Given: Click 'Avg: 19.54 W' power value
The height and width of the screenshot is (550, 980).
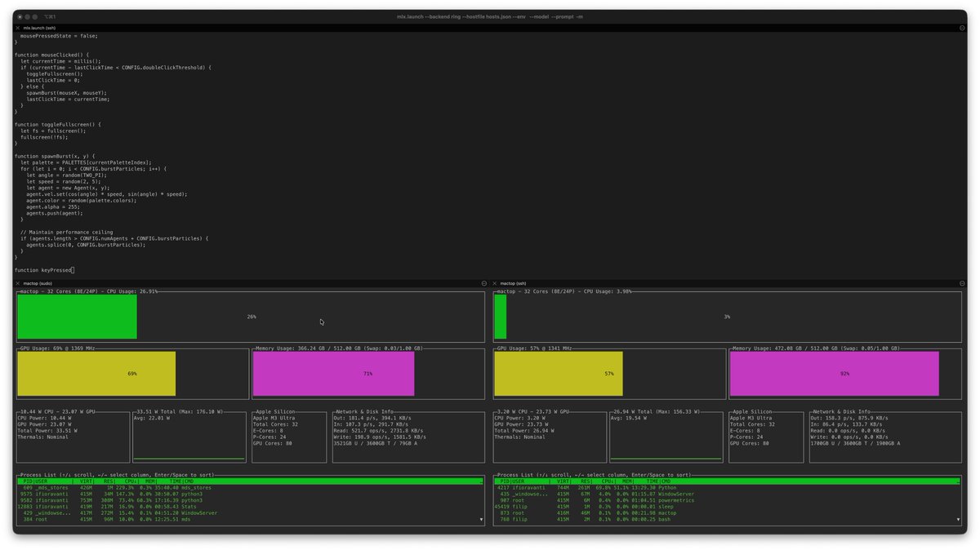Looking at the screenshot, I should tap(629, 419).
